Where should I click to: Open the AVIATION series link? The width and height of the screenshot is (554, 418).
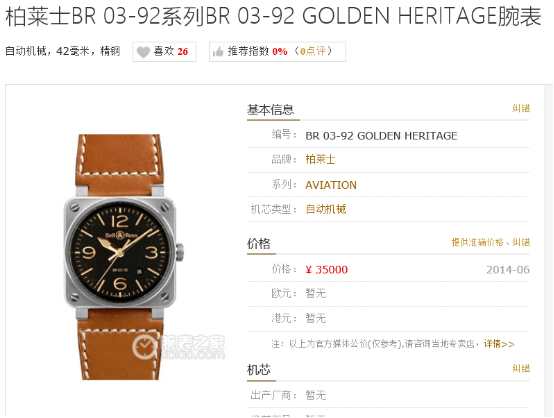(x=331, y=185)
